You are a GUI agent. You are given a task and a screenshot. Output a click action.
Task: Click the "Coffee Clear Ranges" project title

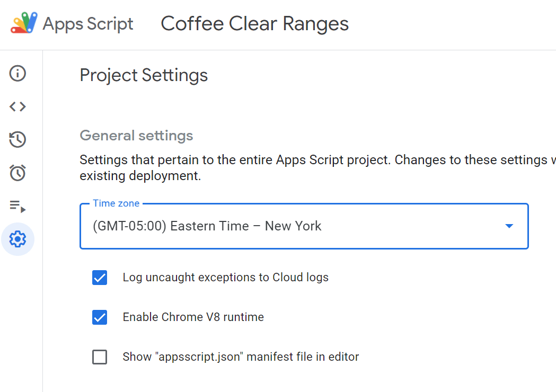pos(254,24)
